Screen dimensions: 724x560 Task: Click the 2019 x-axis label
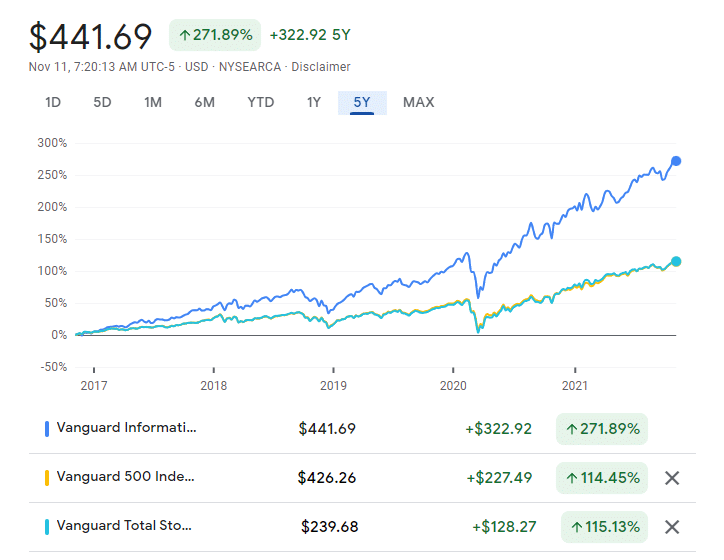(333, 385)
